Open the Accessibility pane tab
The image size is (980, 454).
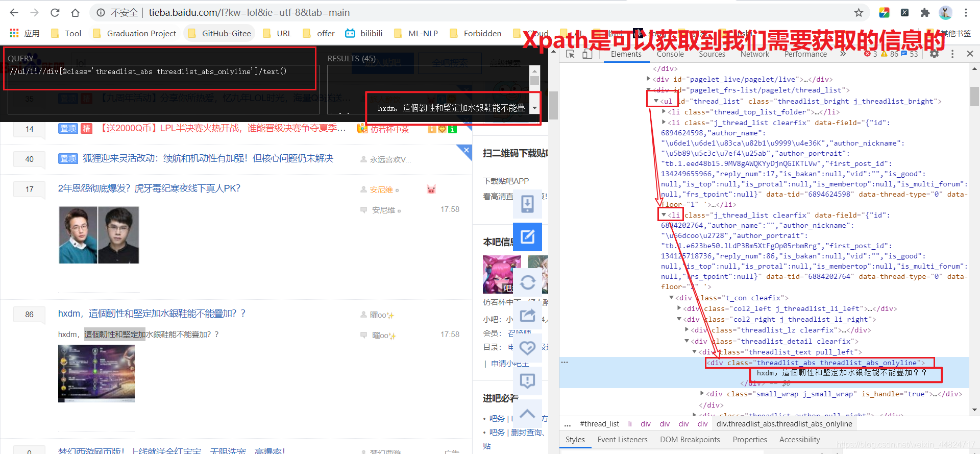coord(799,440)
